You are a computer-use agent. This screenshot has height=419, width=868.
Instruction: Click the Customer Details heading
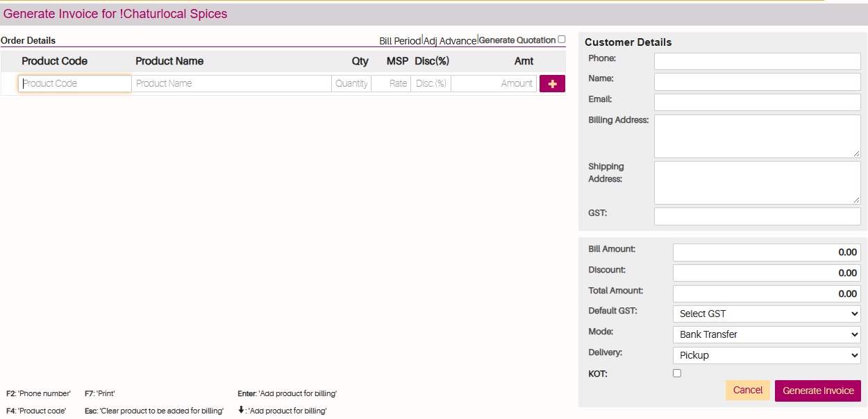pyautogui.click(x=628, y=42)
